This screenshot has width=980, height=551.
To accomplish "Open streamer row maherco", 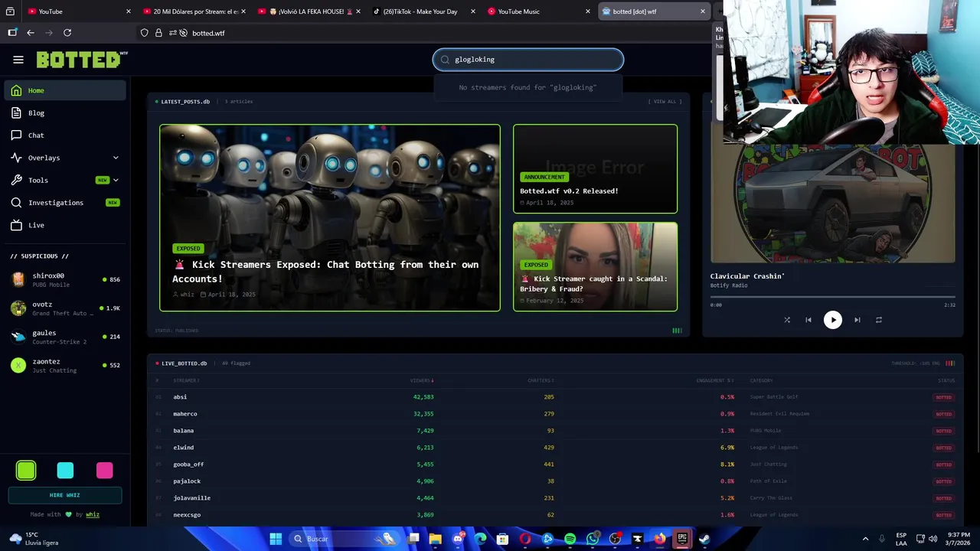I will [555, 414].
